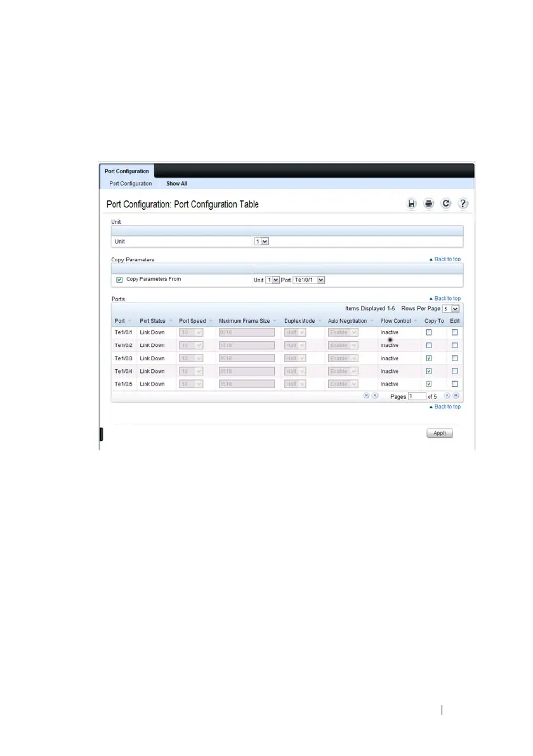Screen dimensions: 533x756
Task: Open the Port Configuration sub-tab
Action: (x=130, y=184)
